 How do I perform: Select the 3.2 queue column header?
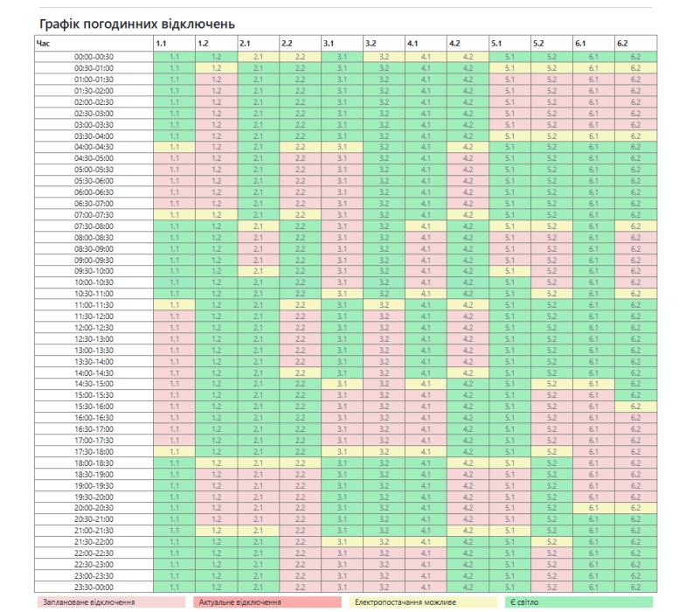384,43
